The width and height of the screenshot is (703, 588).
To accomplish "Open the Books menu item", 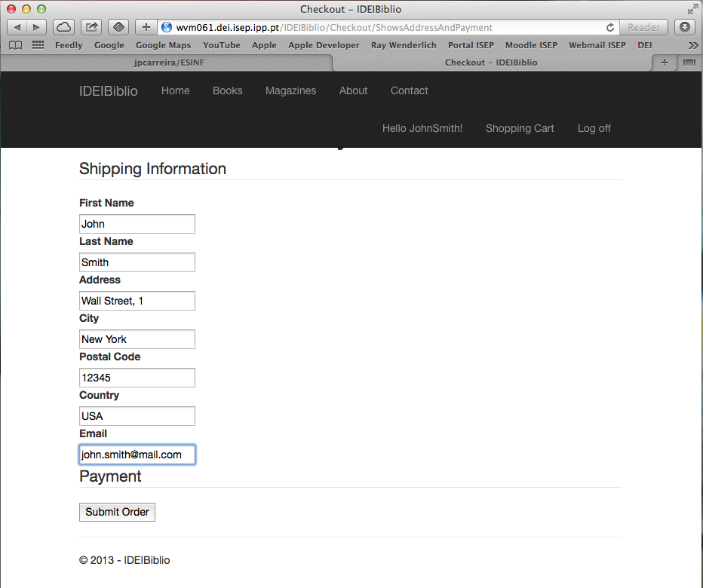I will 227,90.
